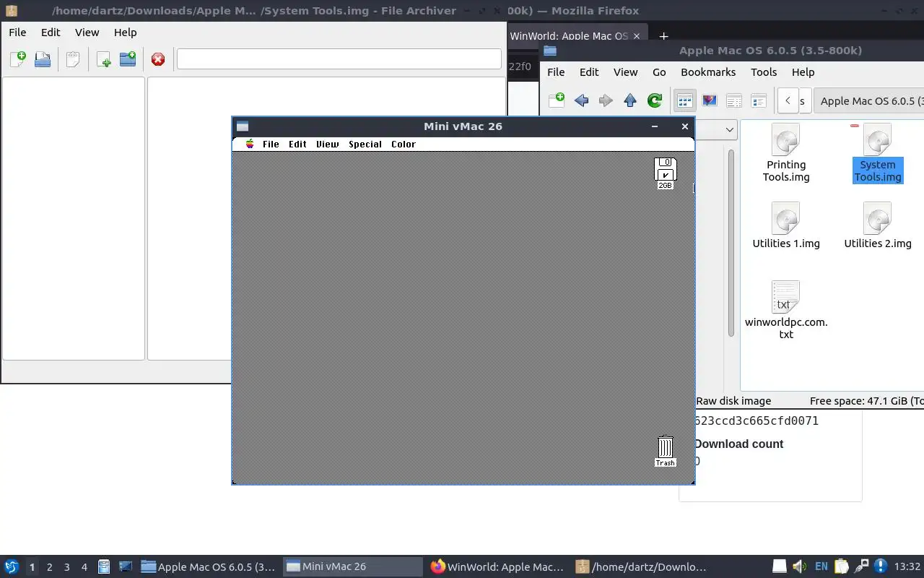The image size is (924, 578).
Task: Click Mini vMac window menu icon in titlebar
Action: point(243,126)
